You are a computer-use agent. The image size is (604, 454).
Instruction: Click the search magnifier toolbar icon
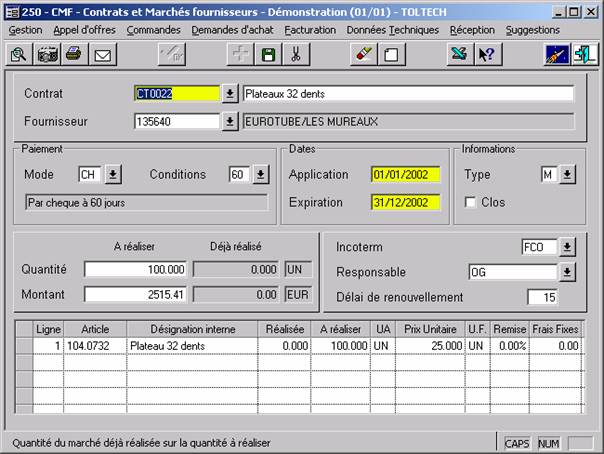point(19,54)
